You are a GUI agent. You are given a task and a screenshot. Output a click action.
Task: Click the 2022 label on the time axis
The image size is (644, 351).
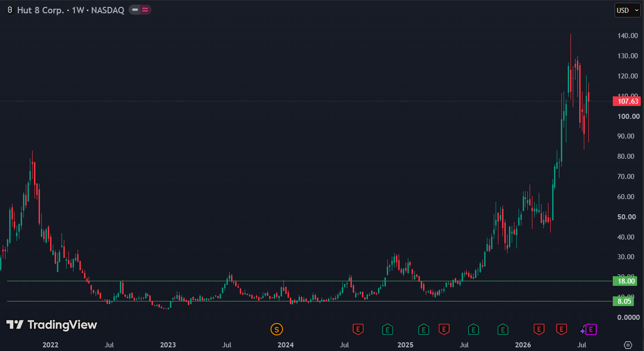click(50, 345)
